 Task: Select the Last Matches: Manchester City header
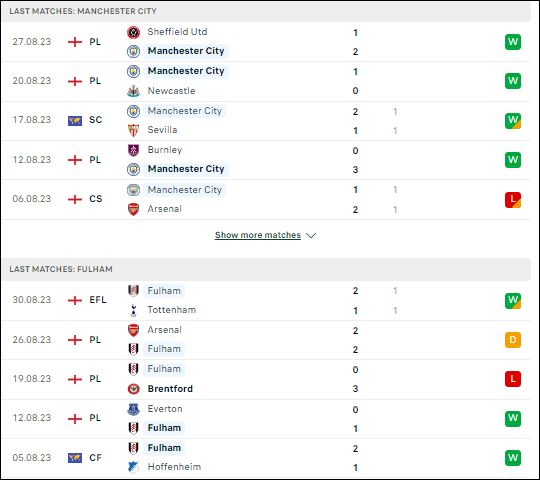83,11
